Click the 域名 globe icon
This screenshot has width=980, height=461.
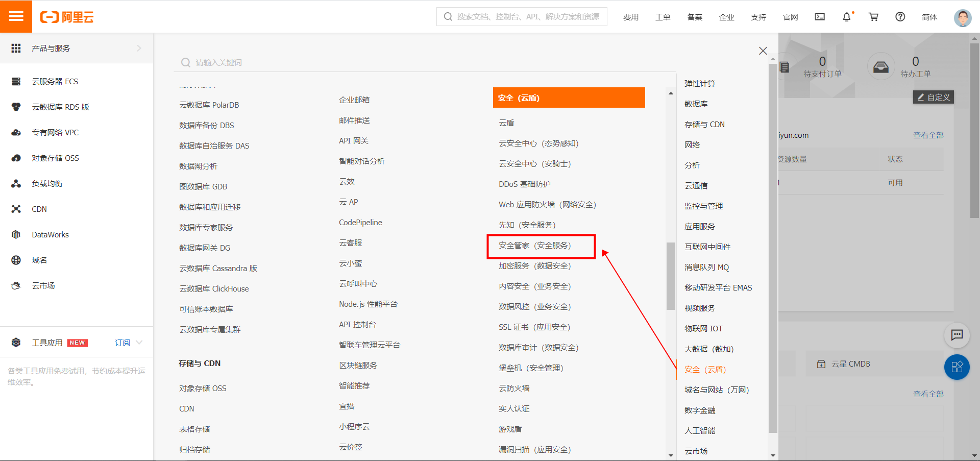(x=16, y=260)
